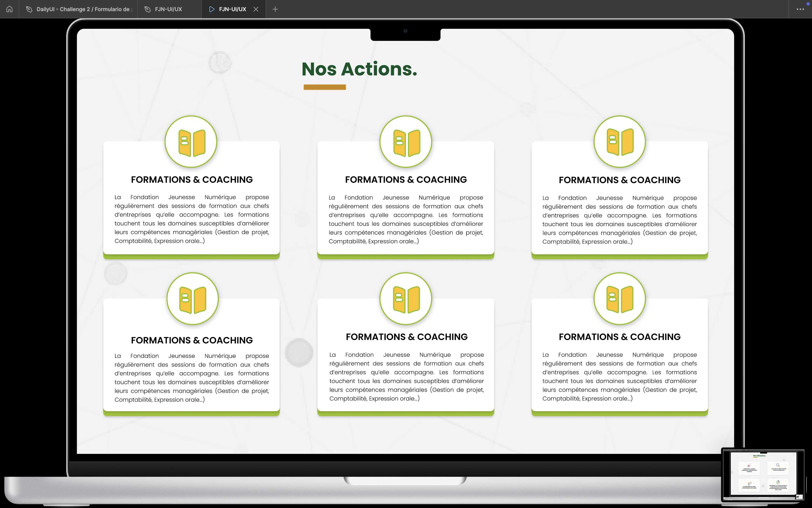
Task: Select top-right FORMATIONS & COACHING heading
Action: pyautogui.click(x=619, y=180)
